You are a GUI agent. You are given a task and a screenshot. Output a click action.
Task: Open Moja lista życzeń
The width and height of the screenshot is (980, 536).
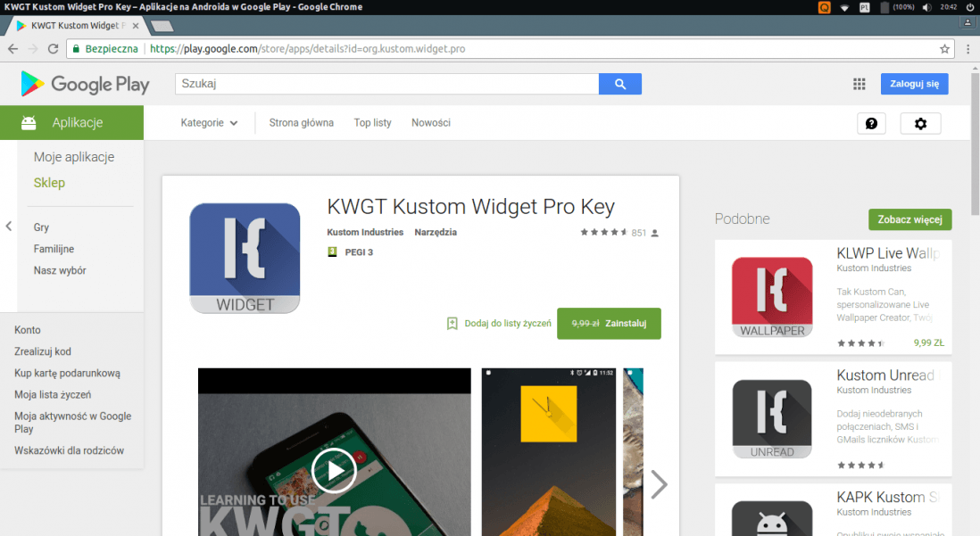[53, 395]
